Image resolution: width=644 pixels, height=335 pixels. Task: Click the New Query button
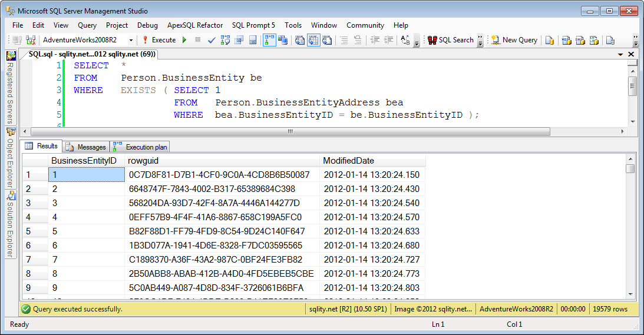click(514, 40)
